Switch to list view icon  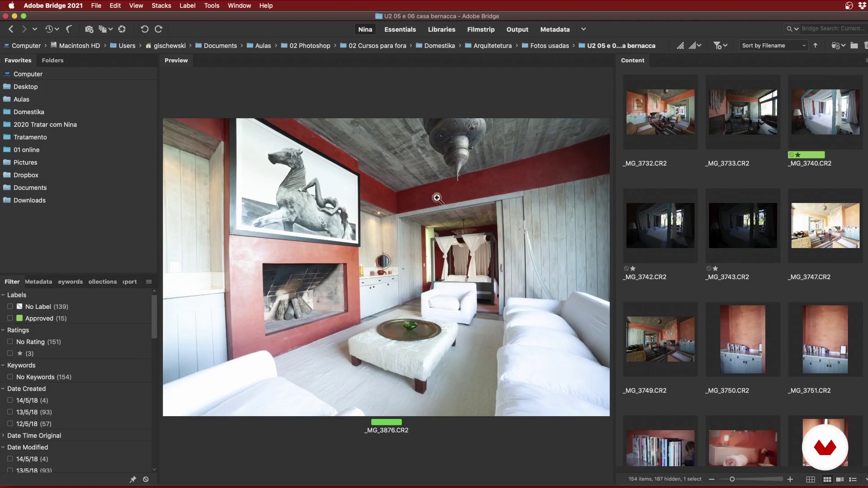coord(853,479)
